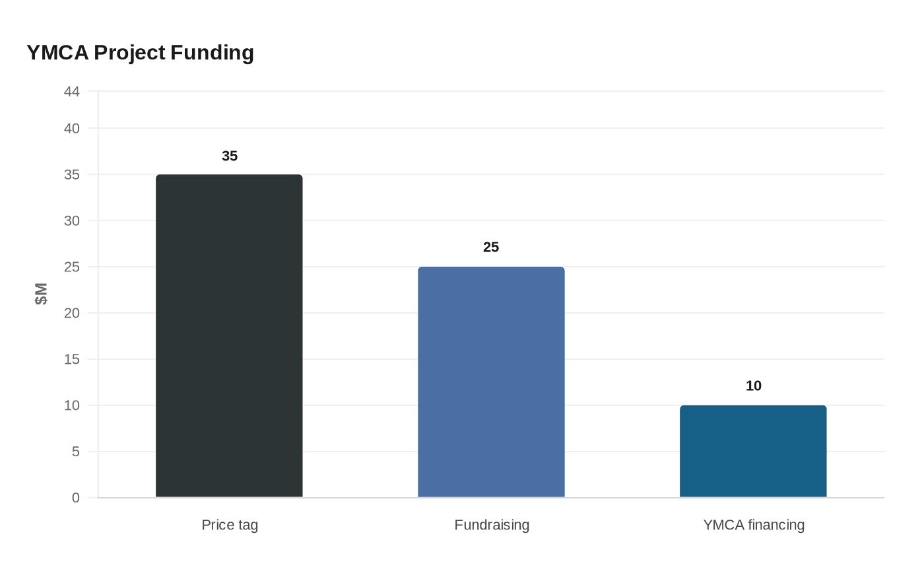
Task: Click the Fundraising axis label
Action: 492,525
